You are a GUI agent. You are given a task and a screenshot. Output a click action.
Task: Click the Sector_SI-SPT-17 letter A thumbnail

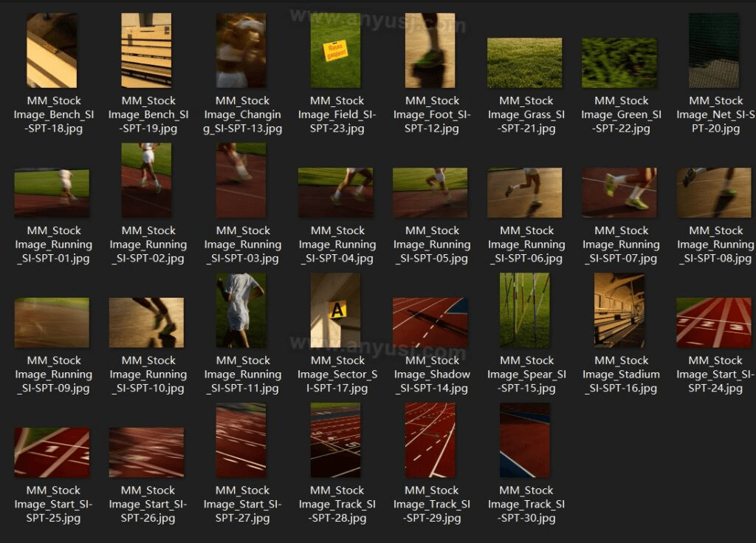(335, 310)
